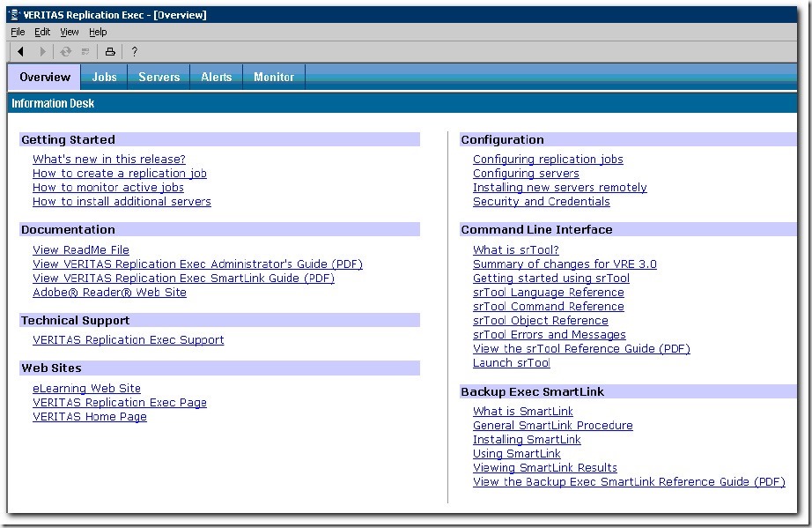Open the What is SmartLink link
This screenshot has height=528, width=812.
[x=523, y=411]
